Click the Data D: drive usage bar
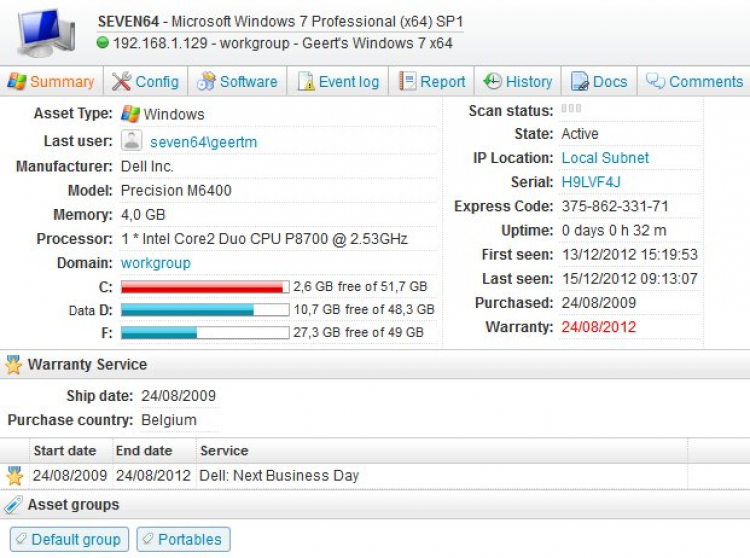Image resolution: width=750 pixels, height=558 pixels. pos(205,310)
